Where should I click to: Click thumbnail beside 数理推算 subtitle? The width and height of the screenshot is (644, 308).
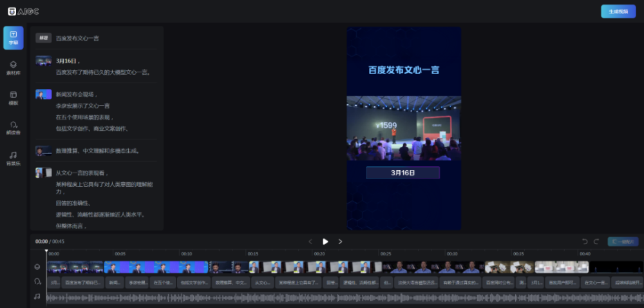coord(44,151)
